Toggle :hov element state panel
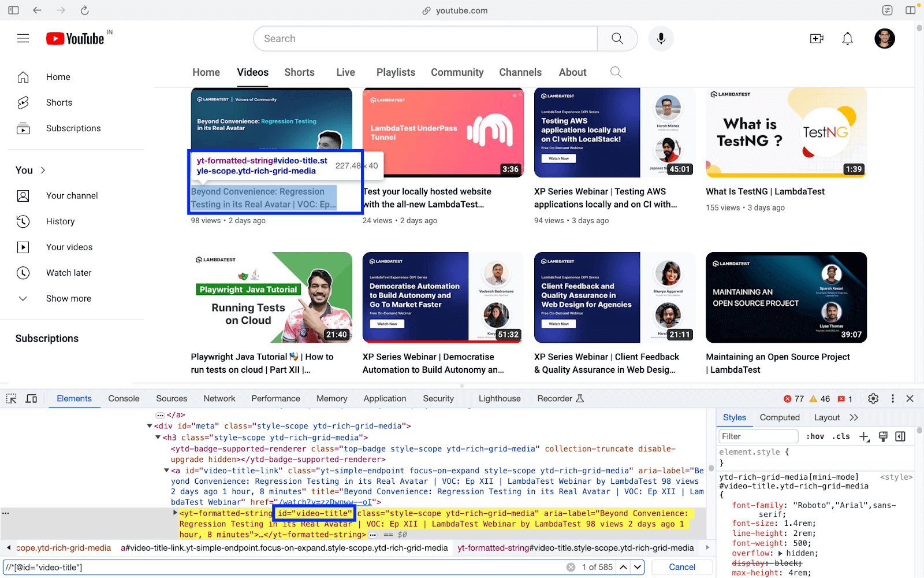924x578 pixels. (815, 437)
